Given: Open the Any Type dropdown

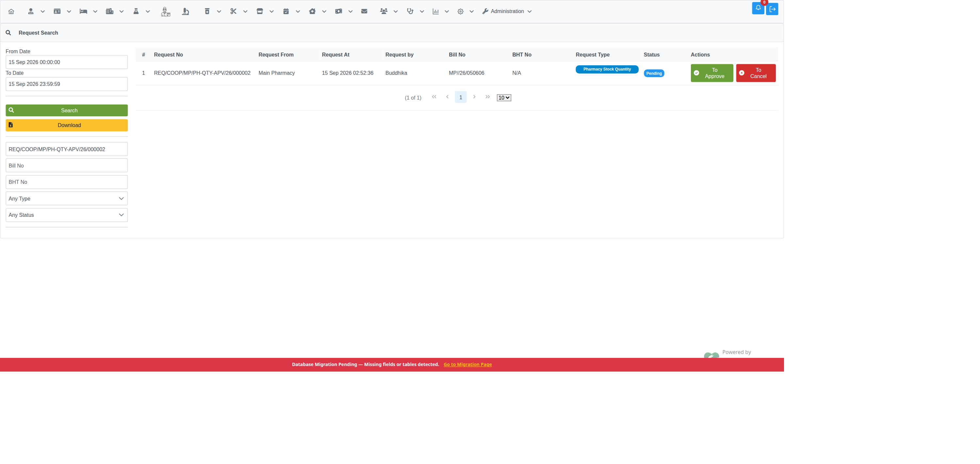Looking at the screenshot, I should pos(67,199).
